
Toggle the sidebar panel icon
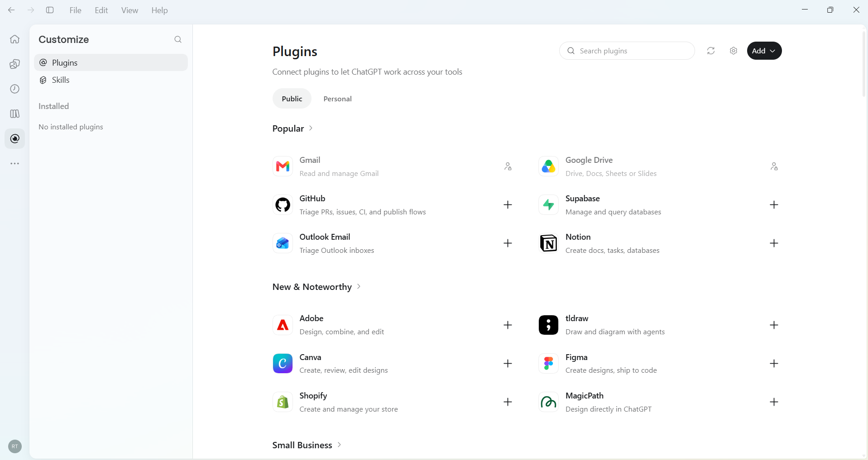50,10
